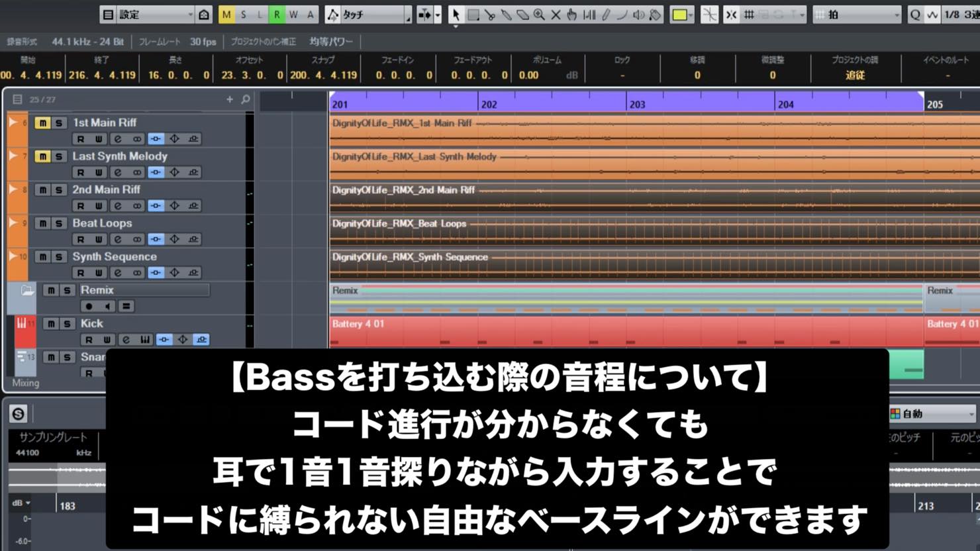The height and width of the screenshot is (551, 980).
Task: Click the yellow color swatch in toolbar
Action: tap(679, 15)
